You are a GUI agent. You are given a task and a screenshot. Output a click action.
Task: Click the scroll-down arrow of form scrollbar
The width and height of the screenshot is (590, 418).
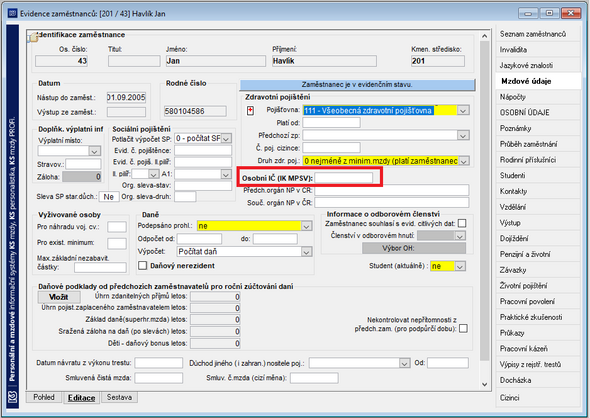[x=485, y=384]
